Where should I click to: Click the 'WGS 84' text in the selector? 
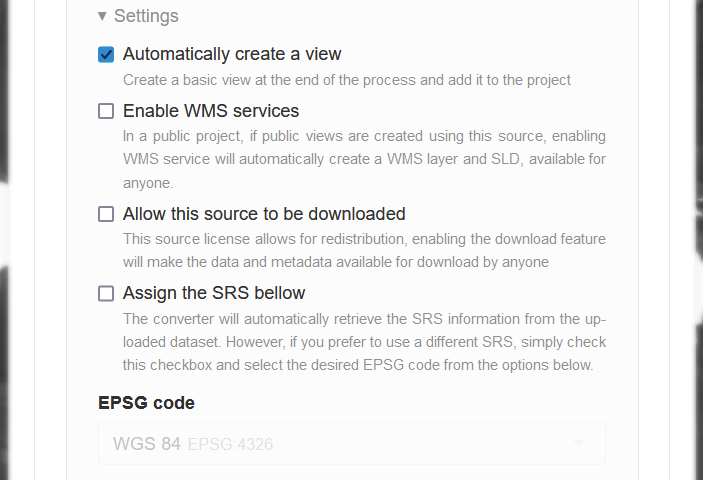pyautogui.click(x=147, y=444)
